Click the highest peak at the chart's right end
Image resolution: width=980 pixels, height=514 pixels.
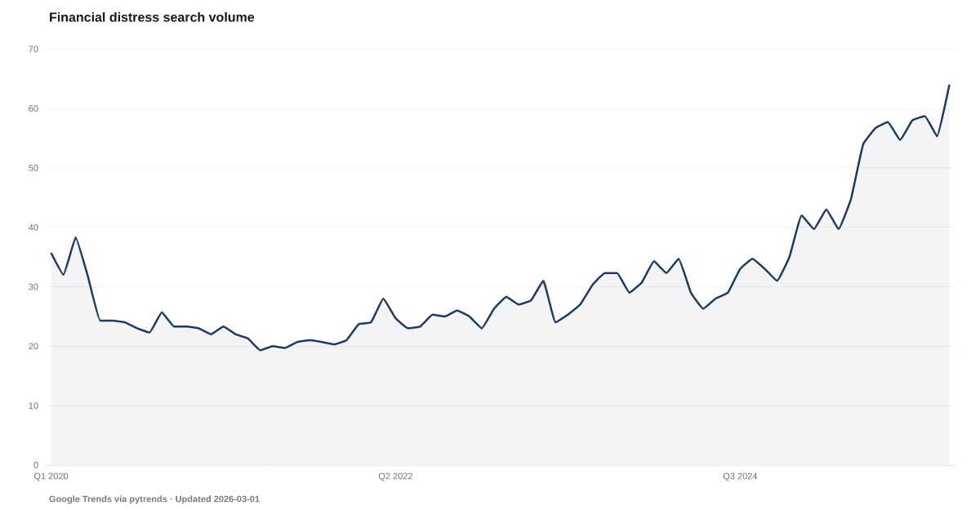pos(949,84)
